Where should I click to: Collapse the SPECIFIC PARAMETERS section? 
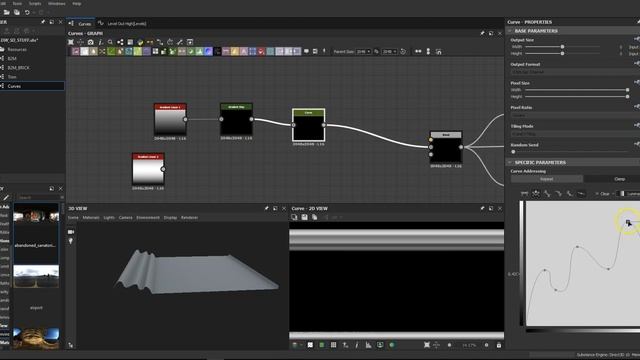[509, 162]
